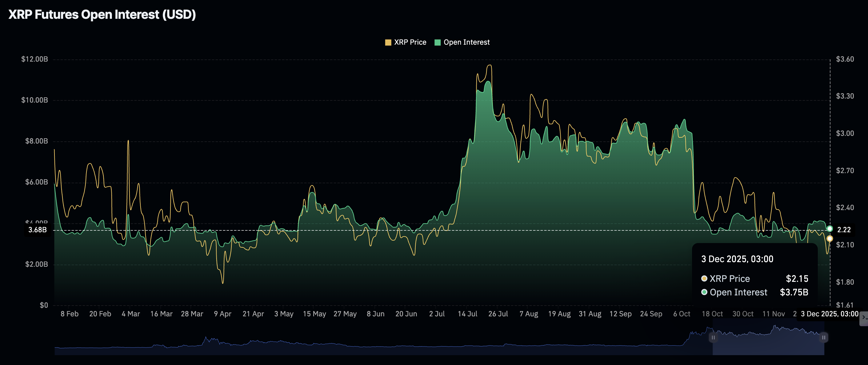Click the Open Interest legend green square
The image size is (868, 365).
[x=437, y=43]
